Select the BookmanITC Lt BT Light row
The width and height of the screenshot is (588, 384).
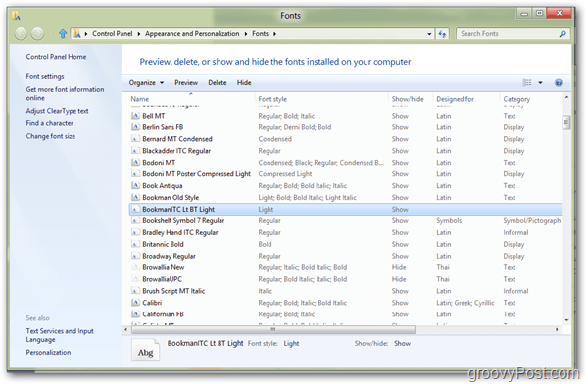[x=345, y=209]
